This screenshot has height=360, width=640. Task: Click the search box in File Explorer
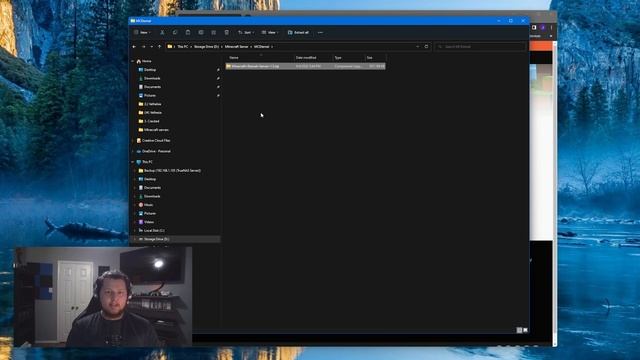(x=480, y=47)
